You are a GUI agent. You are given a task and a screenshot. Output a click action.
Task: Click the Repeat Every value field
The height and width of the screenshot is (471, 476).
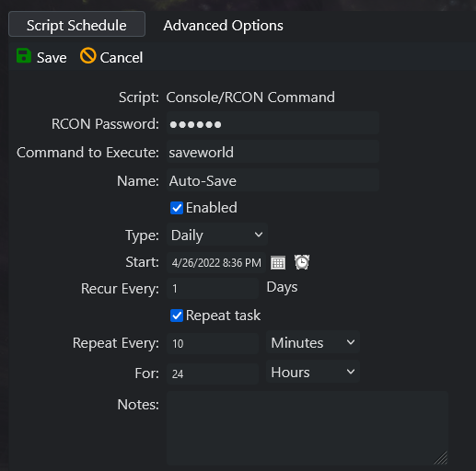[213, 343]
